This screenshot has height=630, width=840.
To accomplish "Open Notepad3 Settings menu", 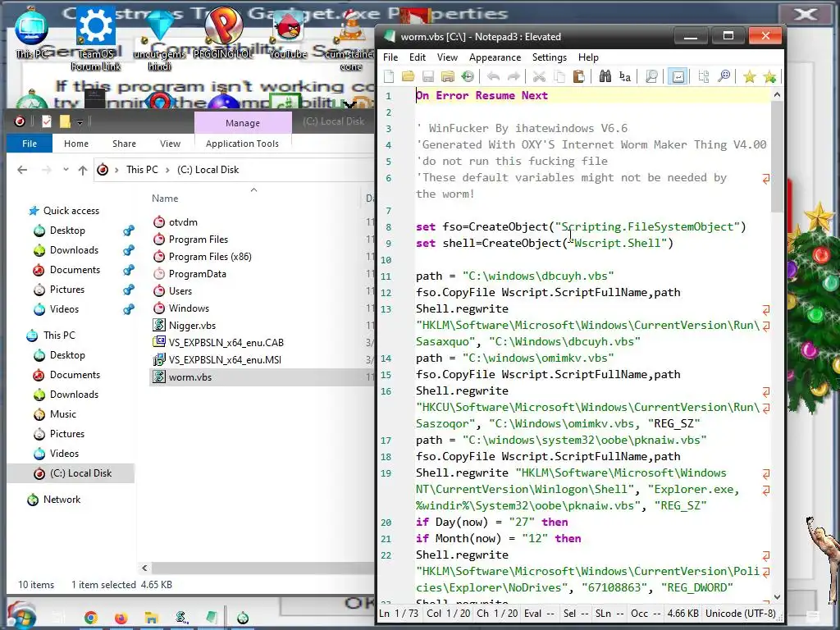I will (x=549, y=57).
